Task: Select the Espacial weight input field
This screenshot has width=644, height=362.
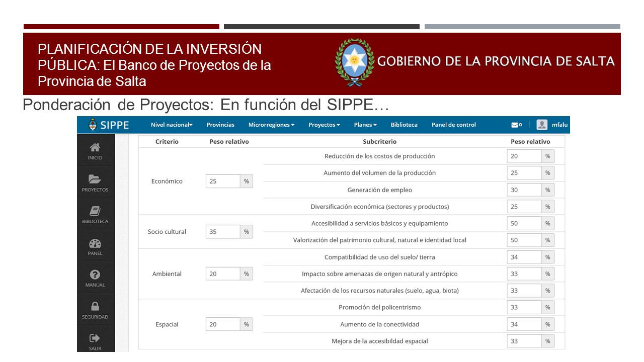Action: click(223, 324)
